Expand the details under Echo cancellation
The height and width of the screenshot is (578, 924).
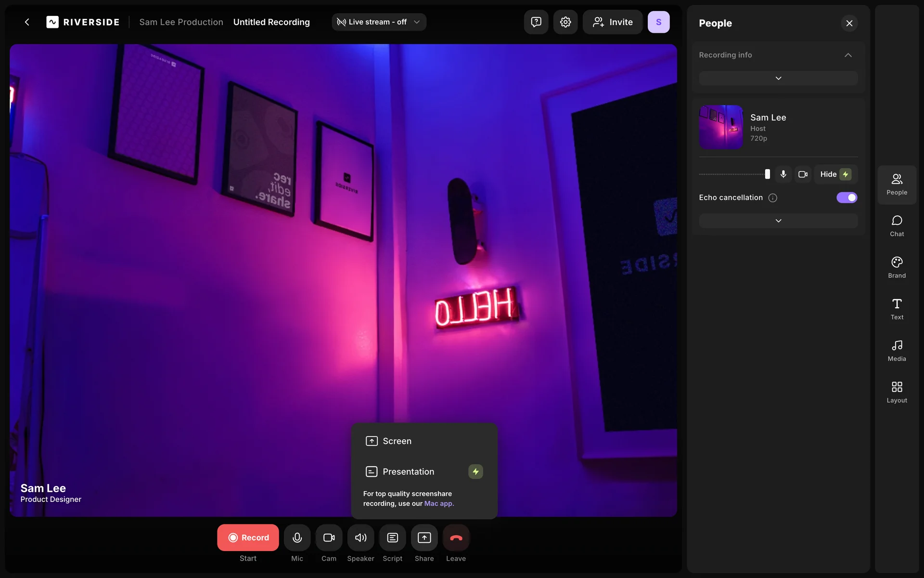pyautogui.click(x=778, y=221)
